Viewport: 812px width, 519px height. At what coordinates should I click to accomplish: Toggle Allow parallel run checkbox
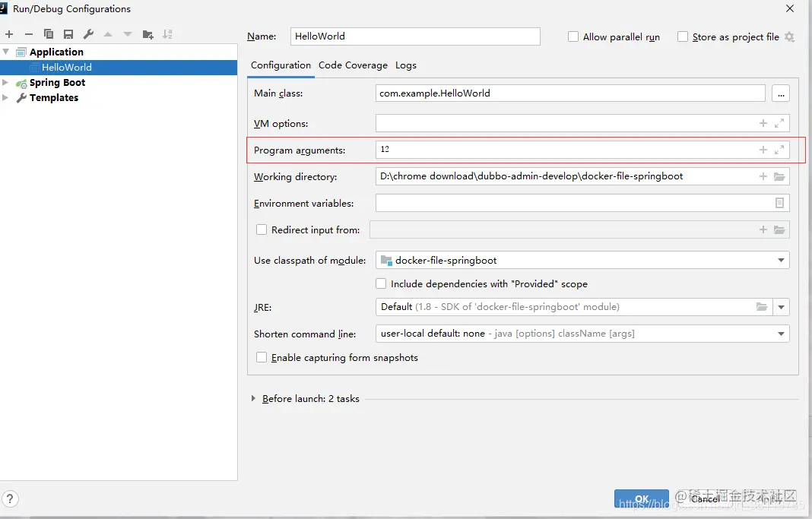click(573, 36)
